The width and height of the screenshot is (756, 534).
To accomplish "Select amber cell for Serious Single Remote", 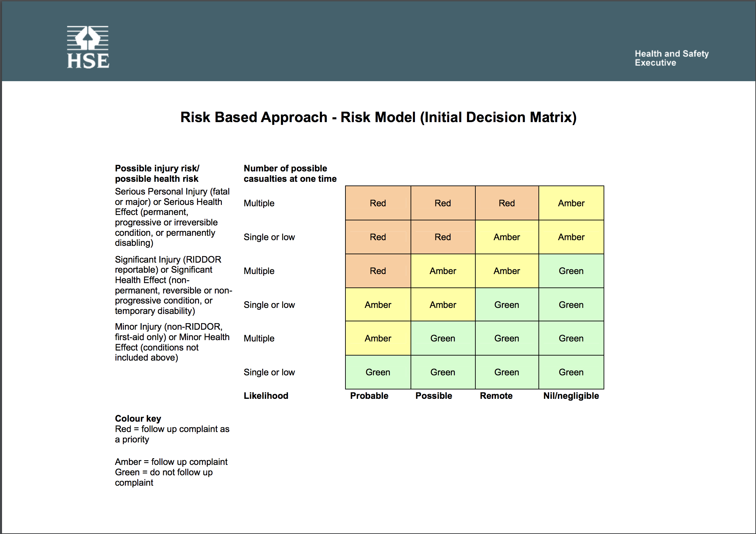I will click(x=507, y=237).
